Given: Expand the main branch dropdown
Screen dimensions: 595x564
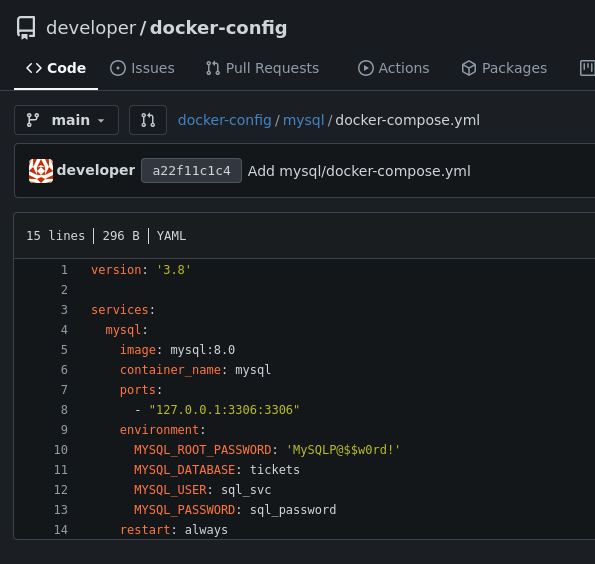Looking at the screenshot, I should pyautogui.click(x=66, y=120).
